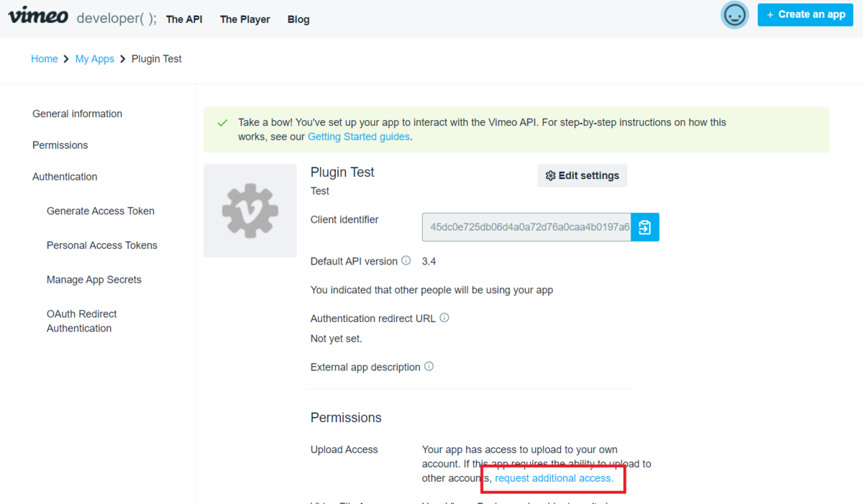Navigate to My Apps breadcrumb
This screenshot has height=504, width=863.
click(x=95, y=59)
